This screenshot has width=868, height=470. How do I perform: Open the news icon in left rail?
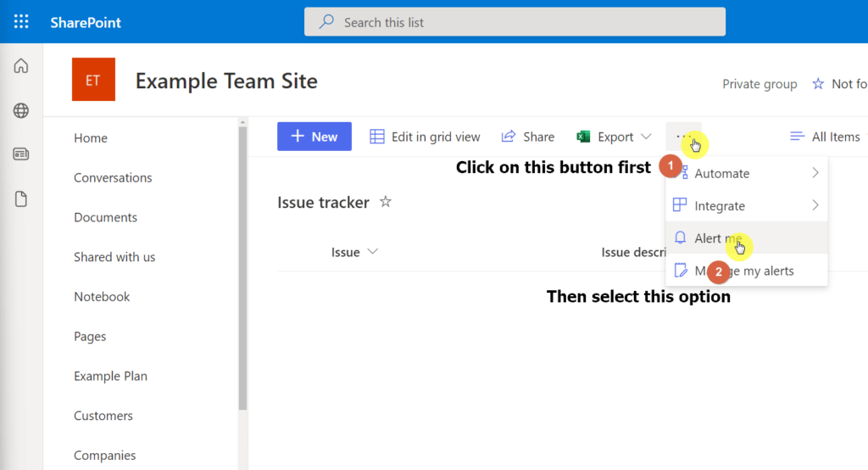(21, 154)
